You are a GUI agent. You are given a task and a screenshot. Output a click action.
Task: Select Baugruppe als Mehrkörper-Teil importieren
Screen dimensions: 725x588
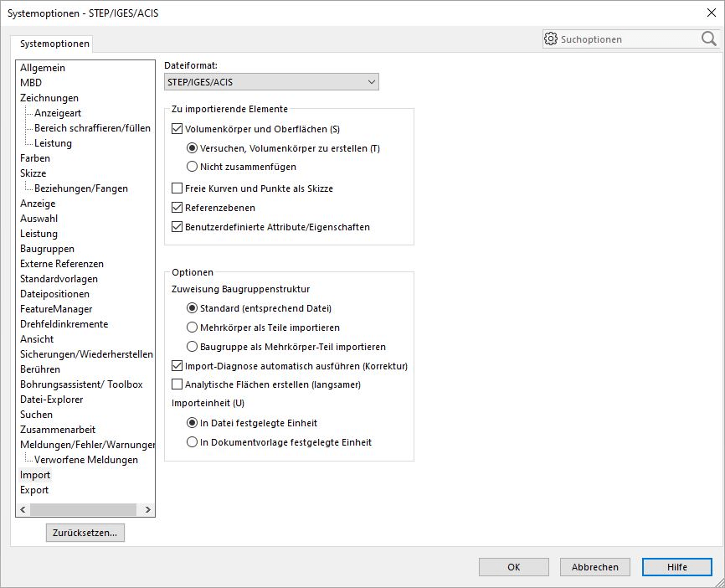[191, 346]
